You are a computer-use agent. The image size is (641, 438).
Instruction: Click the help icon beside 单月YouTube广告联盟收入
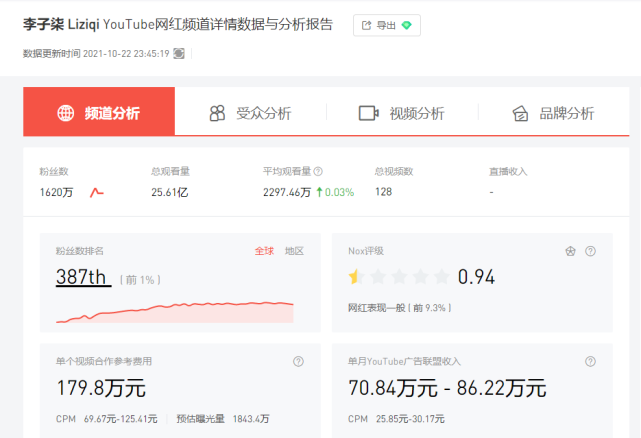click(x=590, y=362)
